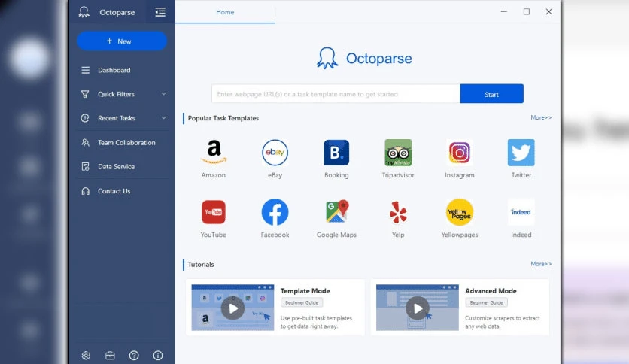Open settings via the gear icon
Viewport: 629px width, 364px height.
coord(86,356)
